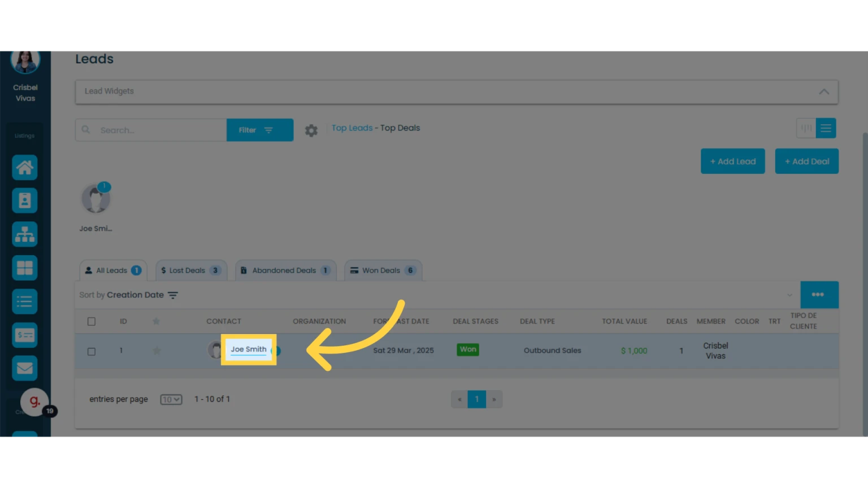Tick the checkbox for lead ID 1
Viewport: 868px width, 488px height.
click(92, 351)
